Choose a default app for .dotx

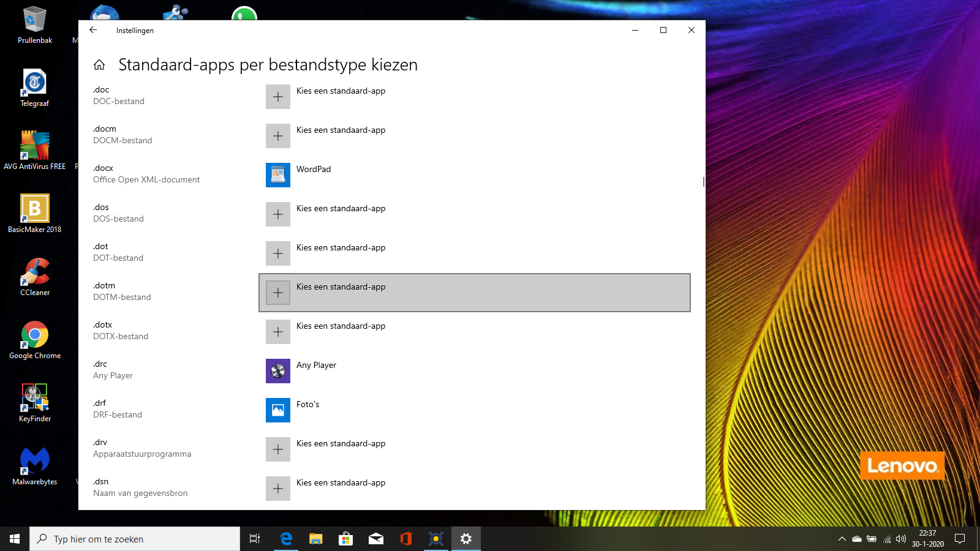coord(341,332)
